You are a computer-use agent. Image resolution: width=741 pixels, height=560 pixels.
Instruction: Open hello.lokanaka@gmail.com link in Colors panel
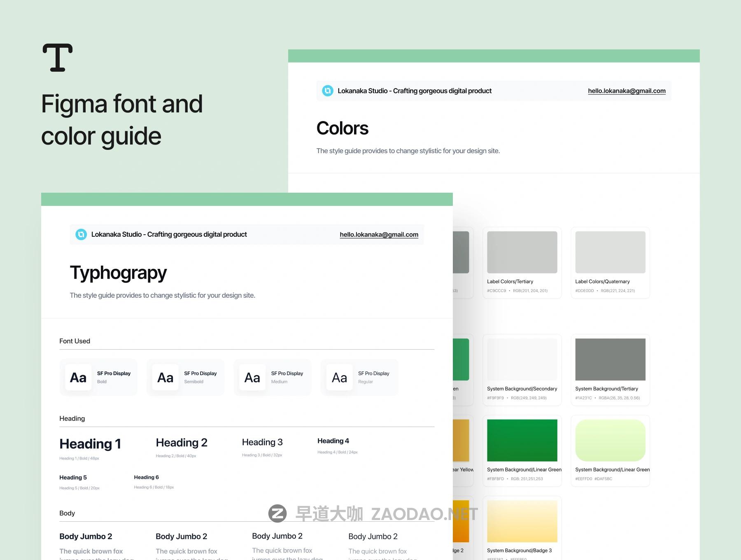[627, 91]
